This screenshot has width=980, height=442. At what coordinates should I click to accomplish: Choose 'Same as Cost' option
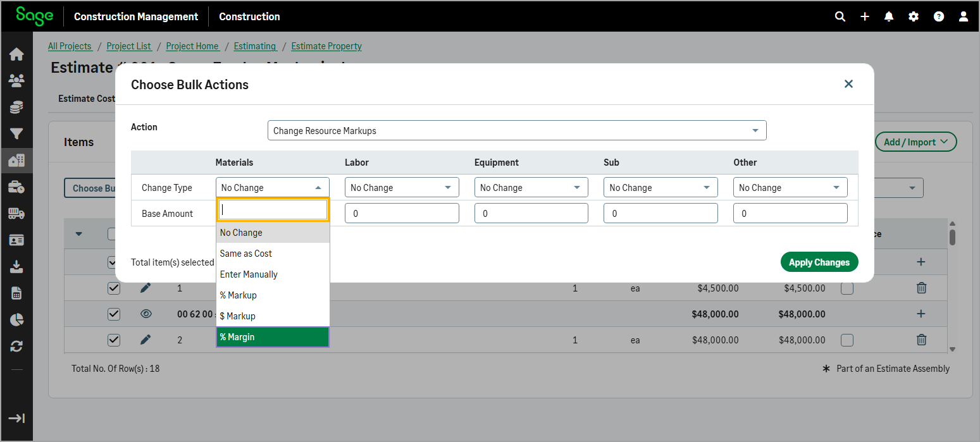coord(272,254)
